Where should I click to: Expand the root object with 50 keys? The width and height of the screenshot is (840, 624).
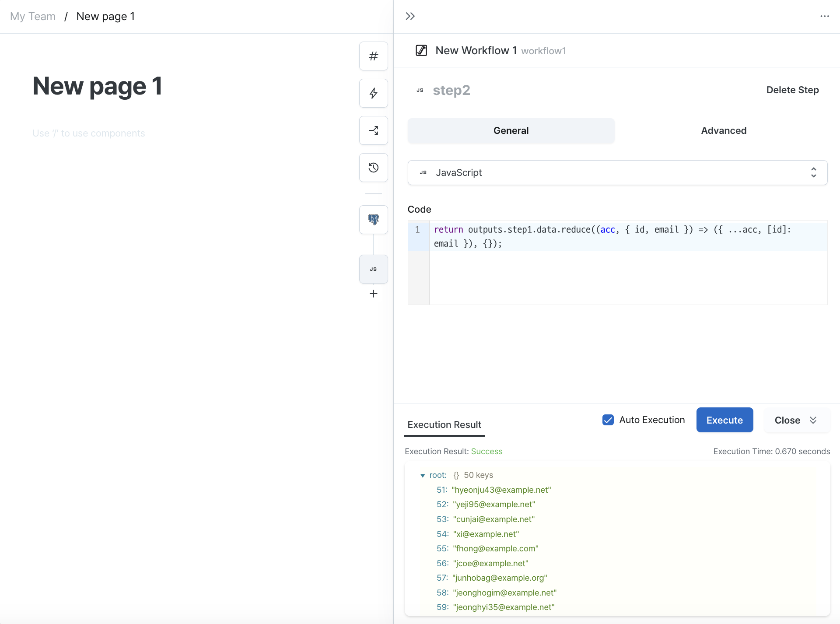422,475
